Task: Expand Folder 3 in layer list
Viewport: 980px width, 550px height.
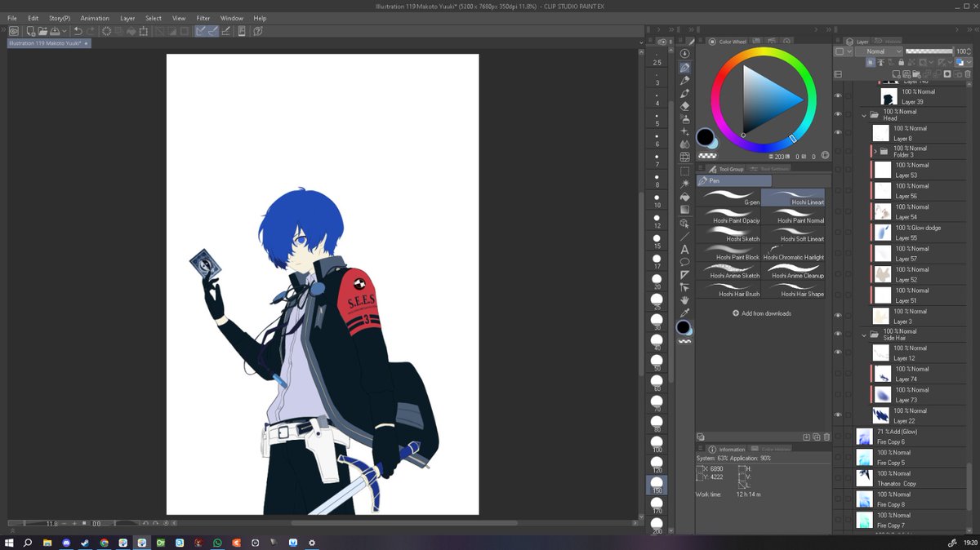Action: pyautogui.click(x=875, y=152)
